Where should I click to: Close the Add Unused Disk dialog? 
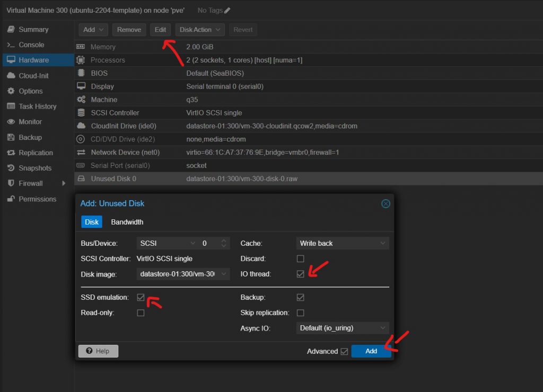tap(386, 203)
